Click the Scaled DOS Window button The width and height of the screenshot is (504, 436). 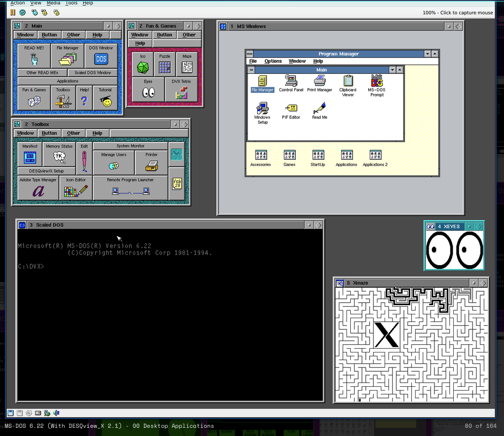(93, 72)
